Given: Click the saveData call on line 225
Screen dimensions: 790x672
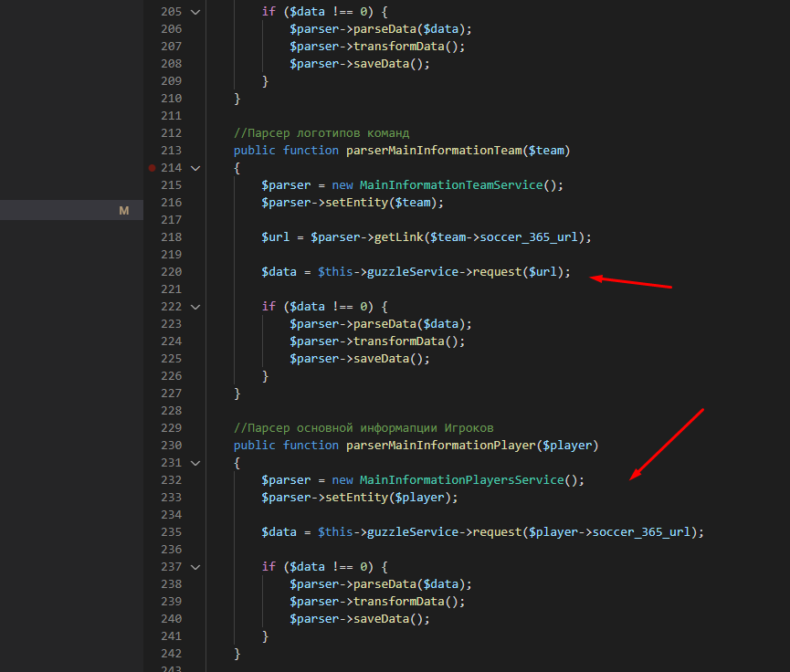Looking at the screenshot, I should pos(379,359).
